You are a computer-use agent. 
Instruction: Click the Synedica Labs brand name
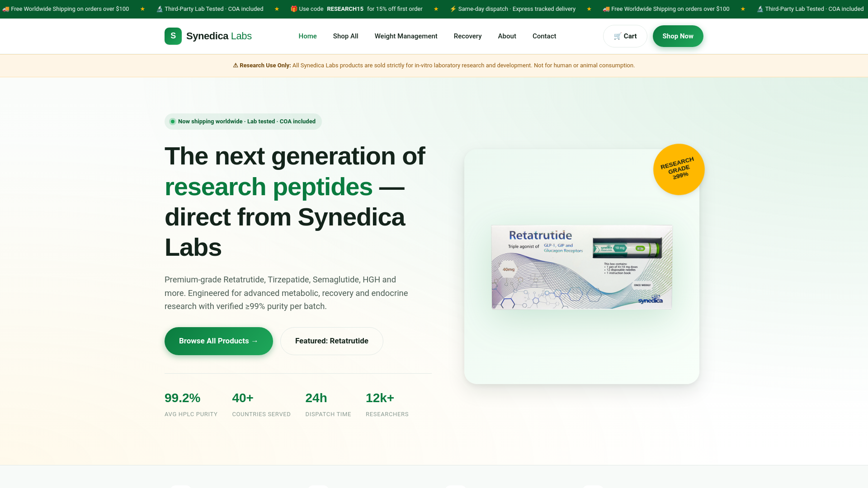pos(219,36)
